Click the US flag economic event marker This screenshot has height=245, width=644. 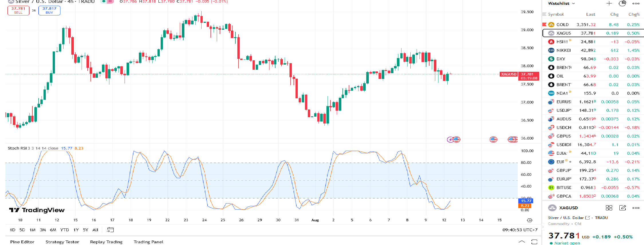coord(493,140)
